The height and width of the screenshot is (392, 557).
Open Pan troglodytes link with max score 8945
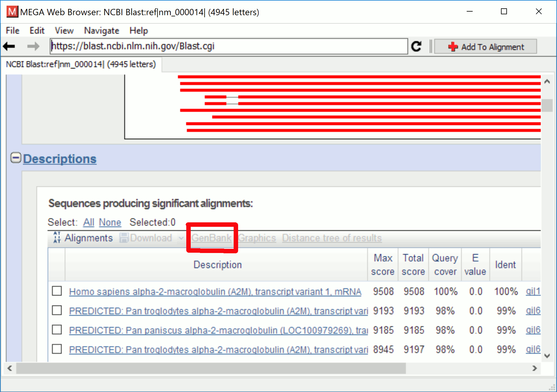pyautogui.click(x=218, y=350)
